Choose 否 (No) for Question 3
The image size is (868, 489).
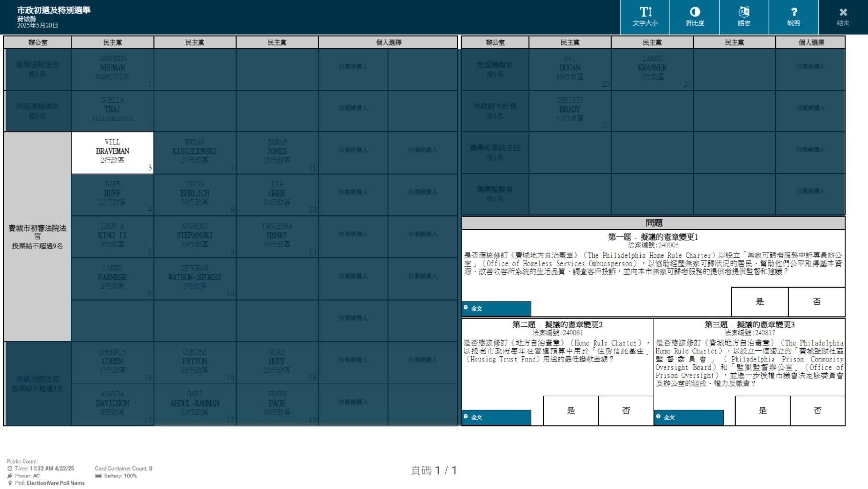pyautogui.click(x=818, y=410)
